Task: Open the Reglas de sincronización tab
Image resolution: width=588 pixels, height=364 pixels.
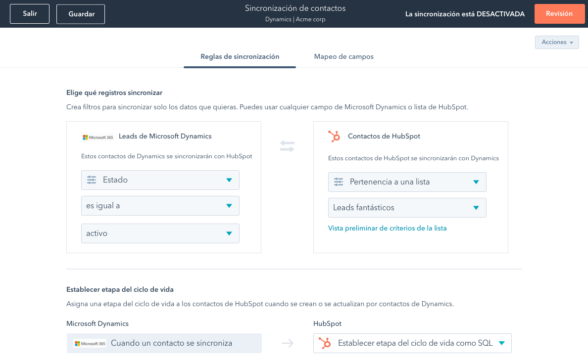Action: point(240,57)
